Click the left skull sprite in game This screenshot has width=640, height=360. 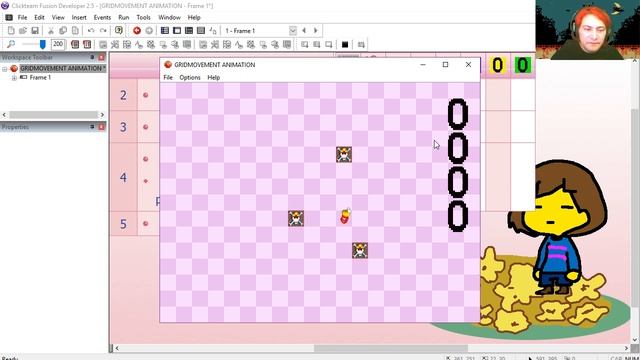[x=296, y=218]
